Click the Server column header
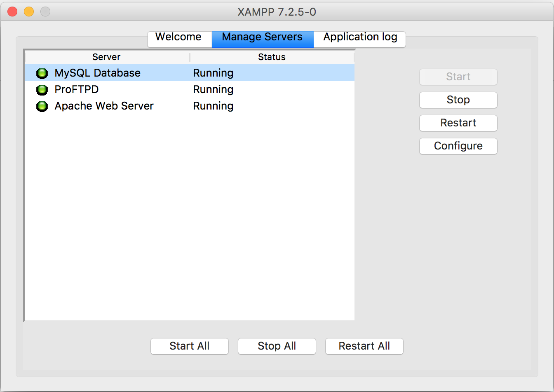 pyautogui.click(x=107, y=57)
